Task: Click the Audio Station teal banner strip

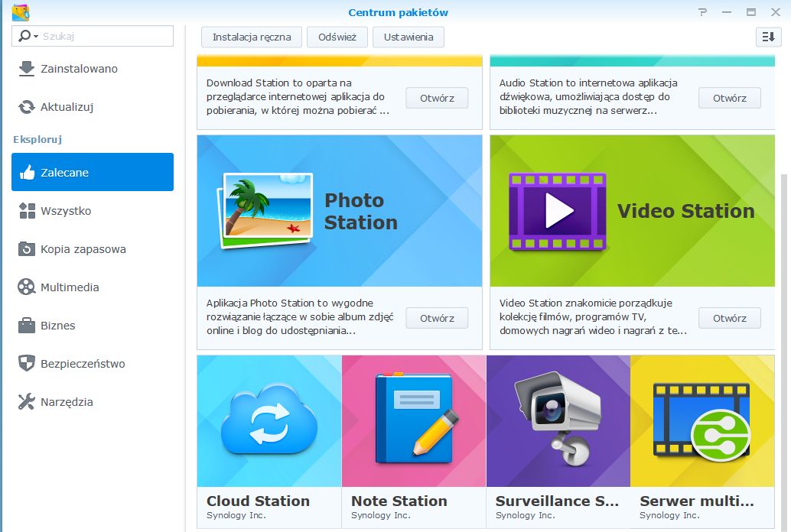Action: tap(632, 60)
